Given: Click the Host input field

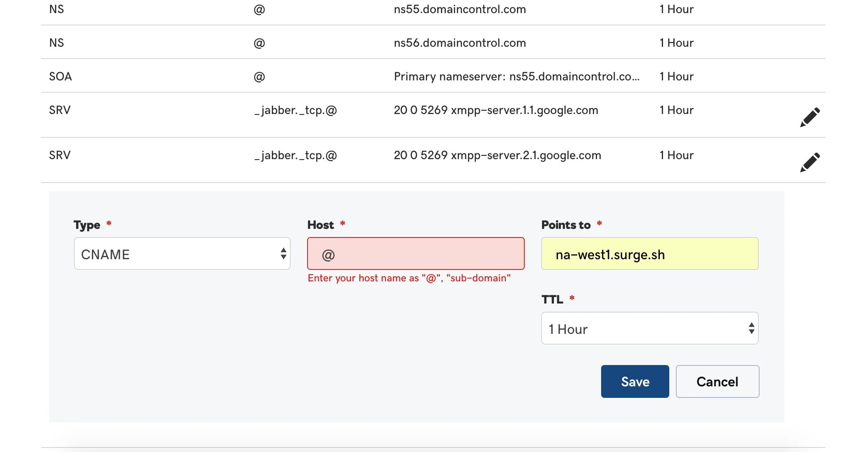Looking at the screenshot, I should click(416, 254).
